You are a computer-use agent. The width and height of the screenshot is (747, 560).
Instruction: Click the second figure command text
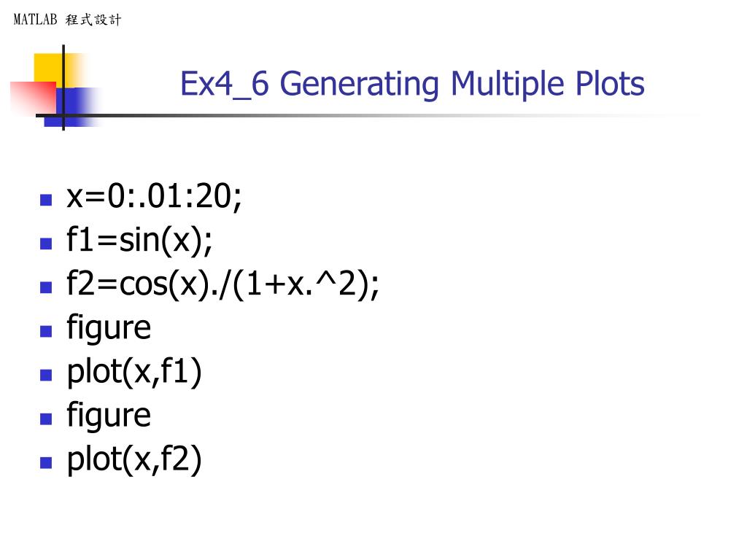coord(109,416)
